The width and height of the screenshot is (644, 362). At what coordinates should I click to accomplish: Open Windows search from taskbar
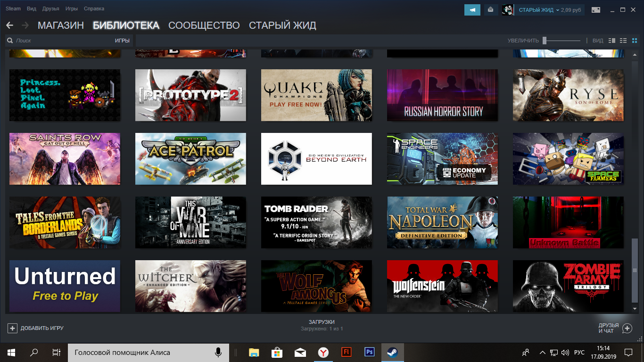click(34, 352)
